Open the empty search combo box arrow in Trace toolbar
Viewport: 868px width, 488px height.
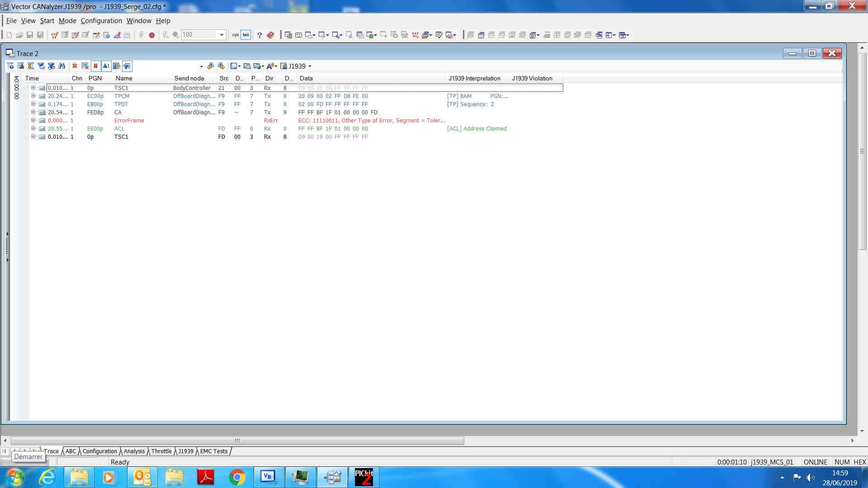[x=201, y=66]
